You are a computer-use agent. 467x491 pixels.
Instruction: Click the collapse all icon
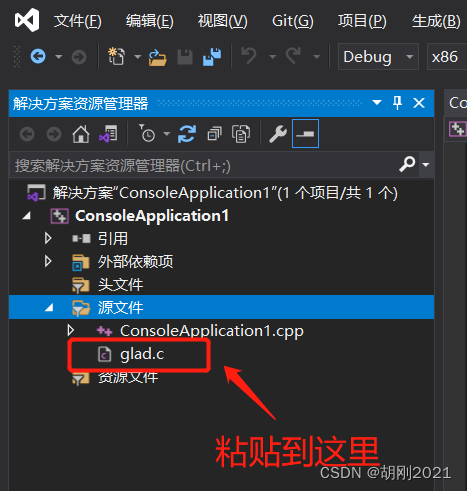click(214, 134)
